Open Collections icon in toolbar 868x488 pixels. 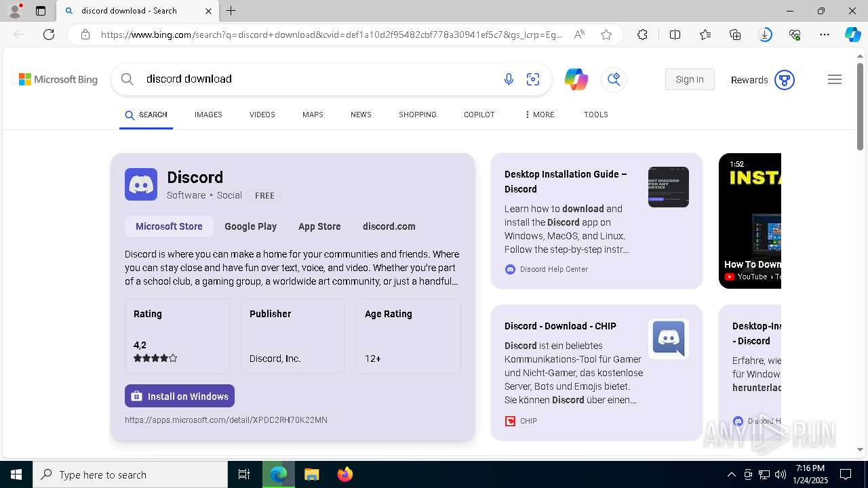(735, 35)
